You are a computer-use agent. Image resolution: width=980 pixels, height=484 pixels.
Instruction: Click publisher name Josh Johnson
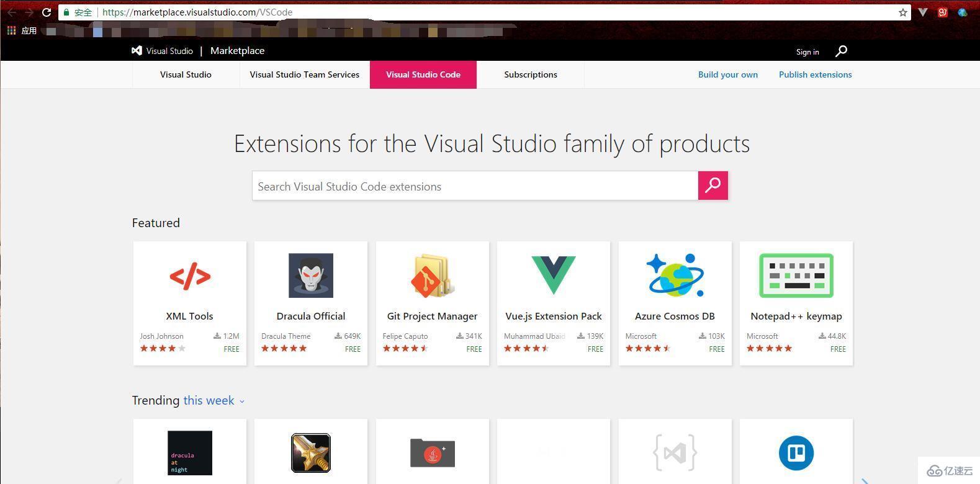click(x=161, y=336)
